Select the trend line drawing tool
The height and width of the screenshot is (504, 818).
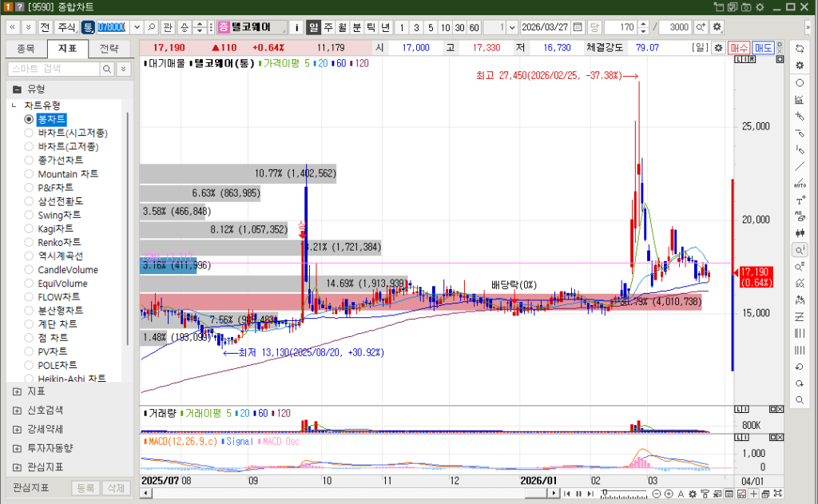(x=800, y=166)
